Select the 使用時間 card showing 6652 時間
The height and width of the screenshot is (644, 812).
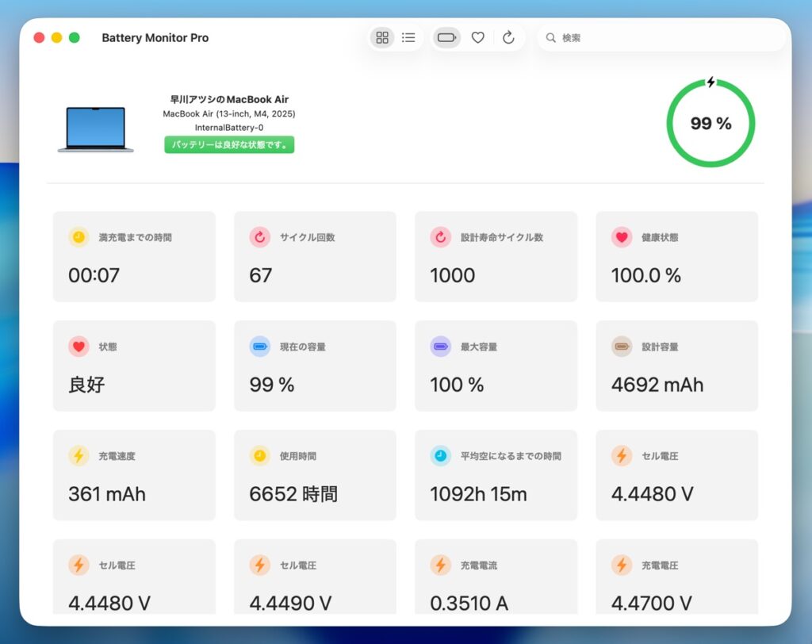click(315, 475)
